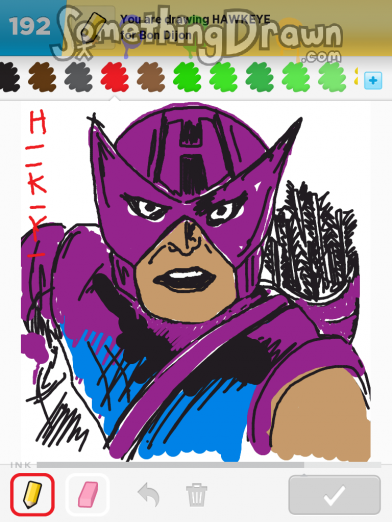
Task: Click the INK level bar
Action: [x=209, y=465]
